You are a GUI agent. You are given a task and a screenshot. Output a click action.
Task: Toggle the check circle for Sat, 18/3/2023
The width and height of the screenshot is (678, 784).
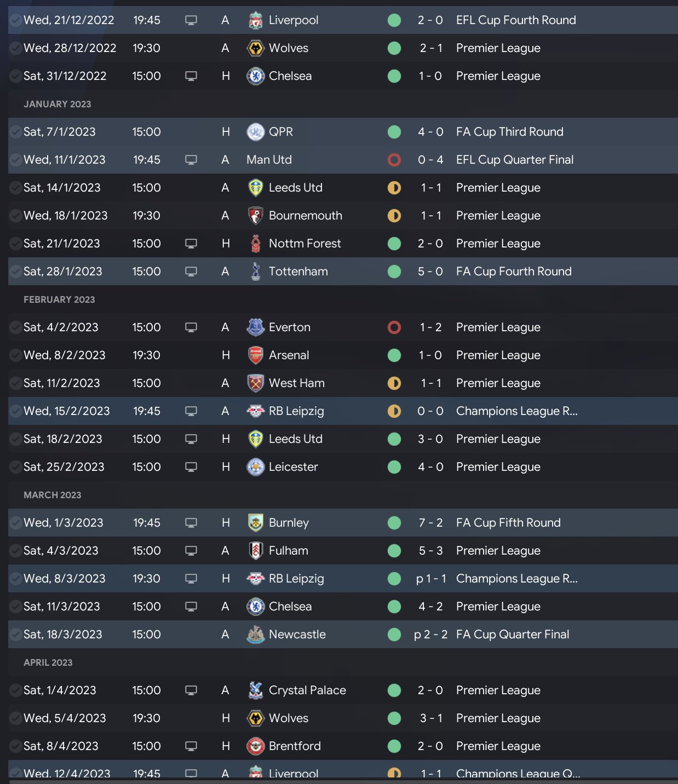[x=15, y=635]
